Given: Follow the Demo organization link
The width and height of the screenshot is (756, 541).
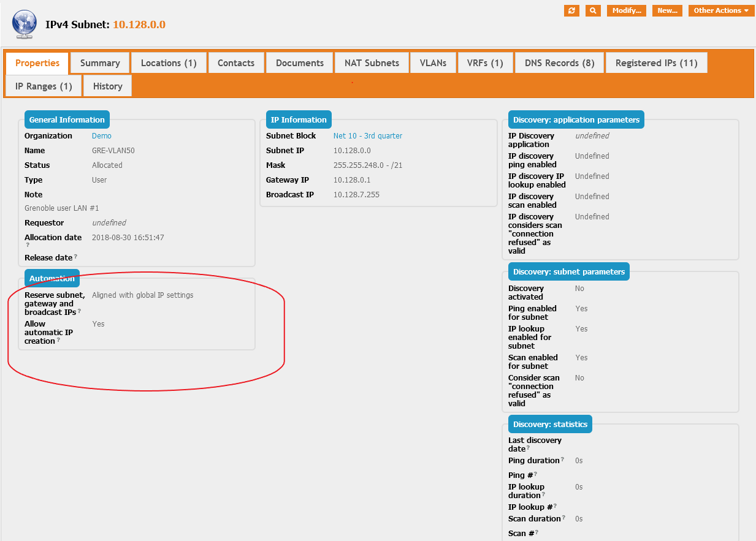Looking at the screenshot, I should (102, 136).
